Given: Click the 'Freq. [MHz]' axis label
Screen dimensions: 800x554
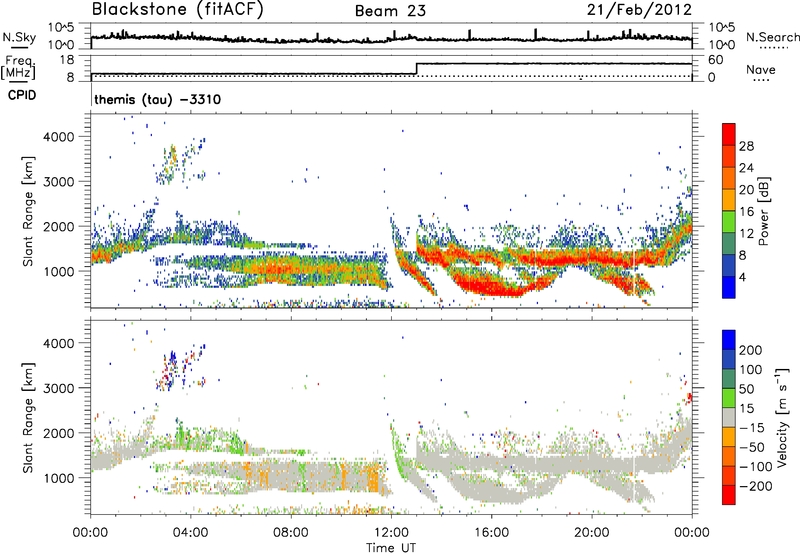Looking at the screenshot, I should tap(20, 67).
